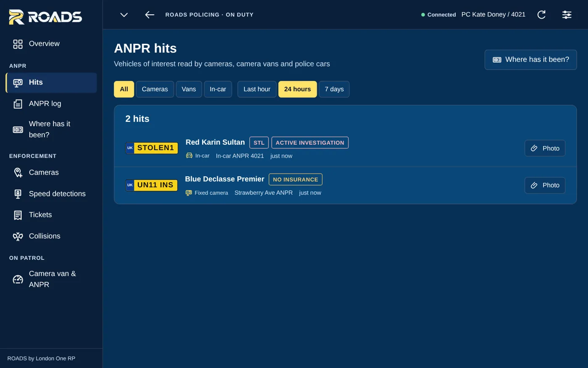The image size is (588, 368).
Task: Click the PC Kate Doney / 4021 label
Action: (x=493, y=15)
